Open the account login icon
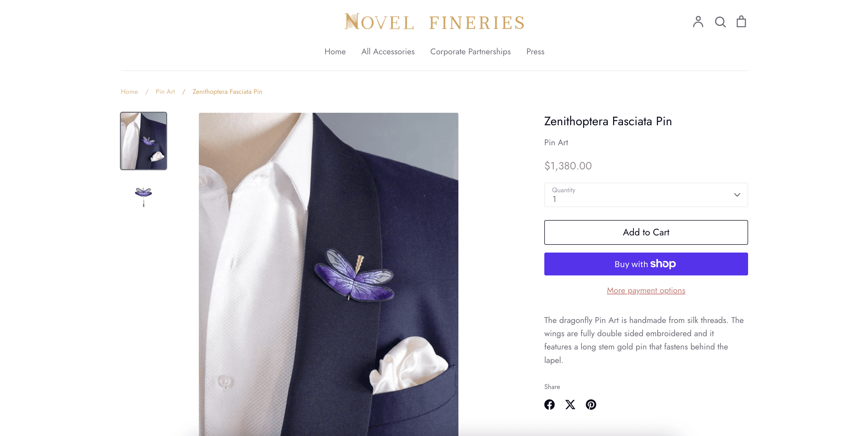The width and height of the screenshot is (868, 436). click(698, 22)
